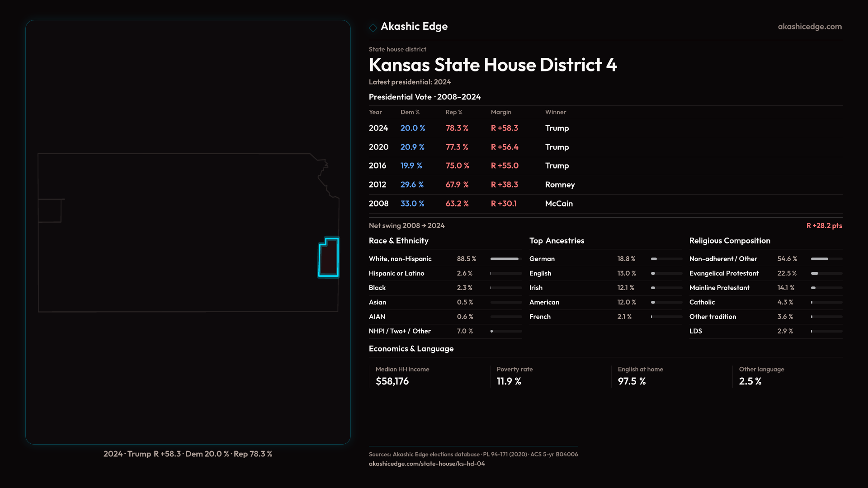The width and height of the screenshot is (868, 488).
Task: Click the Kansas State House District 4 title
Action: point(492,65)
